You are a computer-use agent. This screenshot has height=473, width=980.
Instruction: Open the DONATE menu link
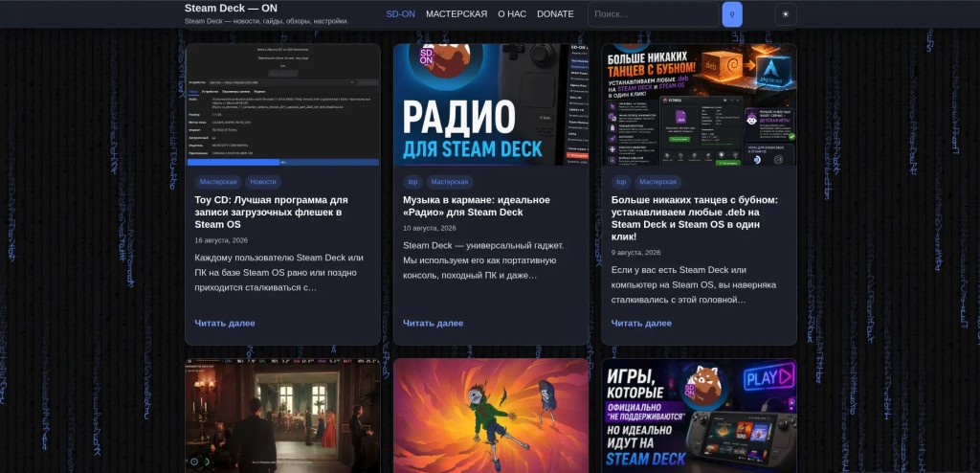(x=555, y=13)
